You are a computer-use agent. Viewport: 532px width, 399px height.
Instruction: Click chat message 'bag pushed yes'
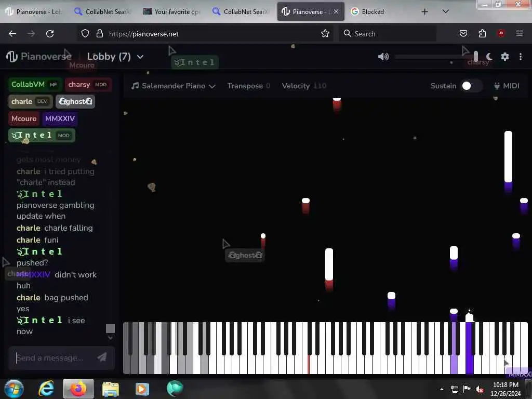[x=52, y=303]
